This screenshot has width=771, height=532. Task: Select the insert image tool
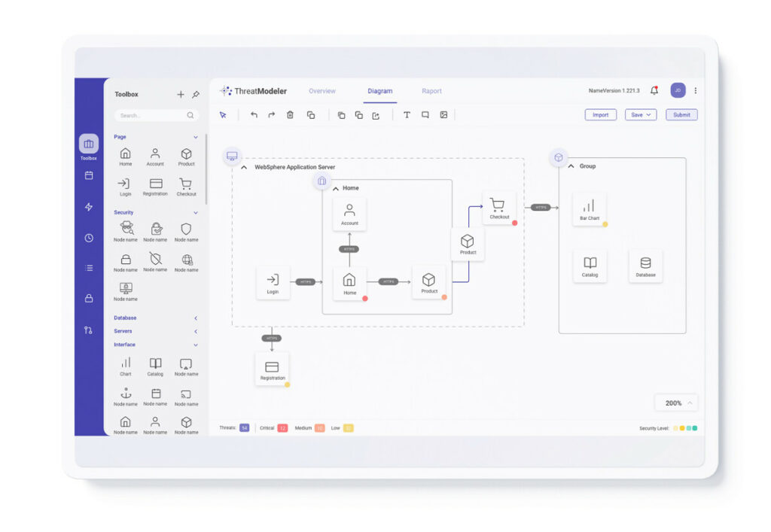point(443,115)
